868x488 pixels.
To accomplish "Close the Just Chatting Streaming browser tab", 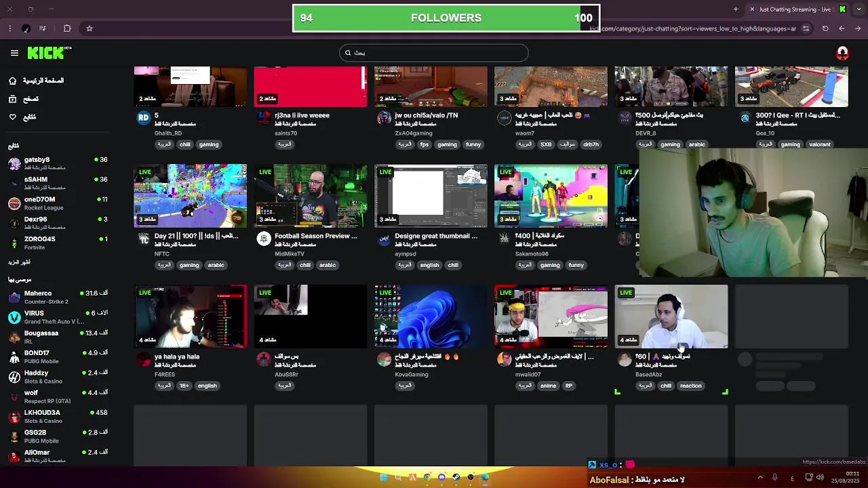I will point(751,9).
